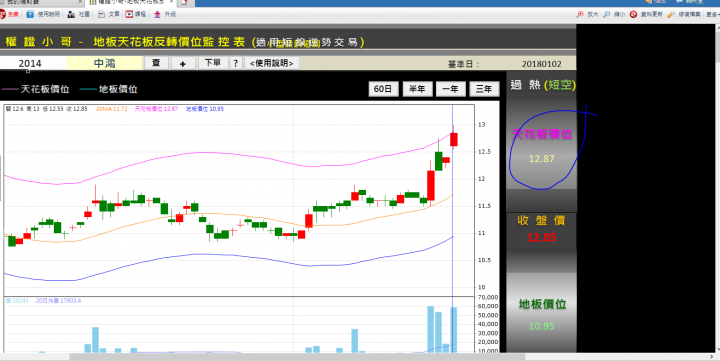Screen dimensions: 720x361
Task: Click the 20日均量 volume readout
Action: pyautogui.click(x=58, y=300)
